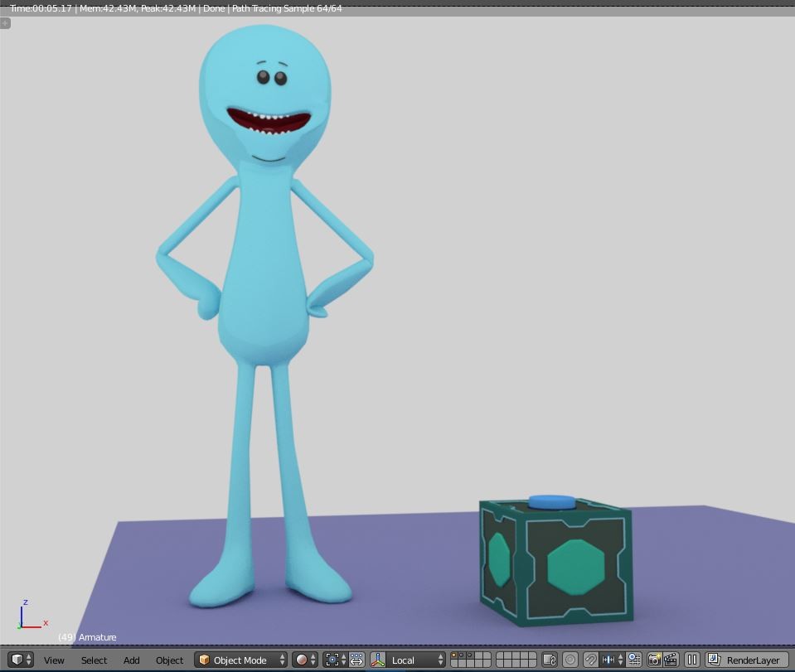Open the View menu

click(53, 660)
